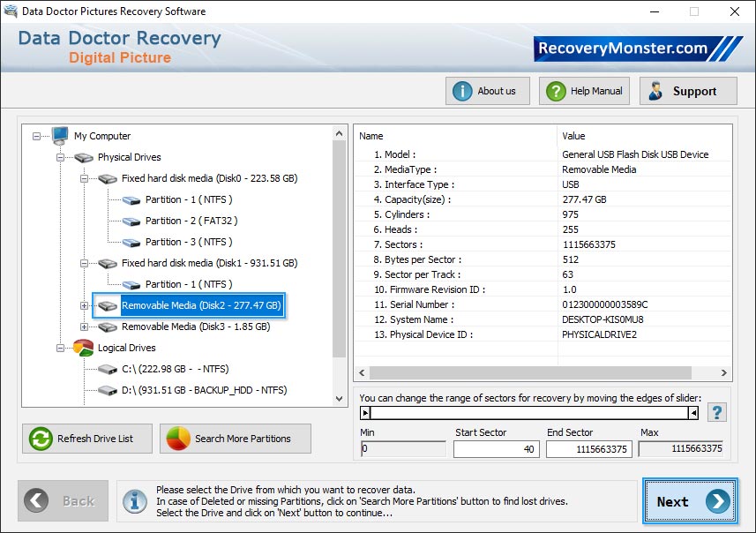The height and width of the screenshot is (533, 756).
Task: Click the info icon beside the instructions
Action: [134, 502]
